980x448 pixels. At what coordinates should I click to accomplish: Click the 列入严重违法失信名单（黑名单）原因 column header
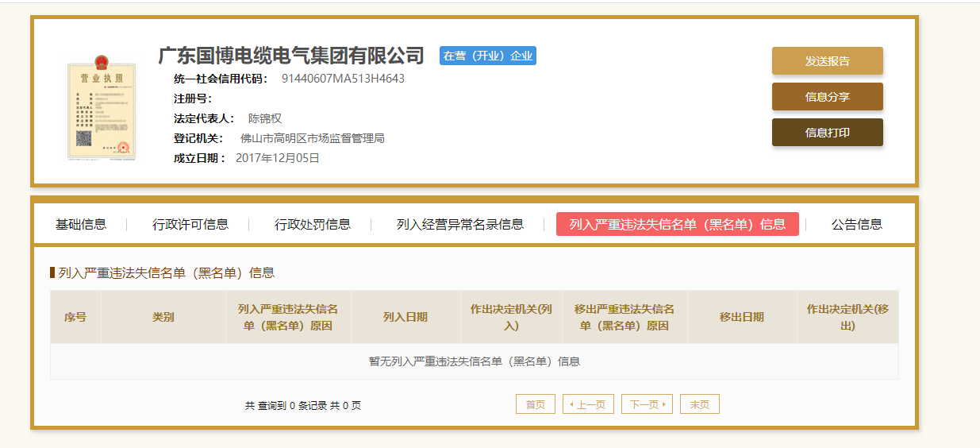coord(288,317)
